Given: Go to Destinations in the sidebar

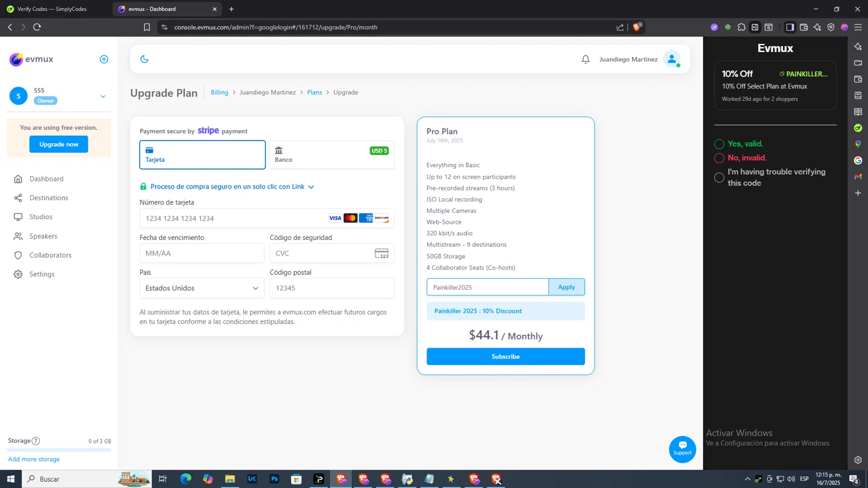Looking at the screenshot, I should pos(49,198).
